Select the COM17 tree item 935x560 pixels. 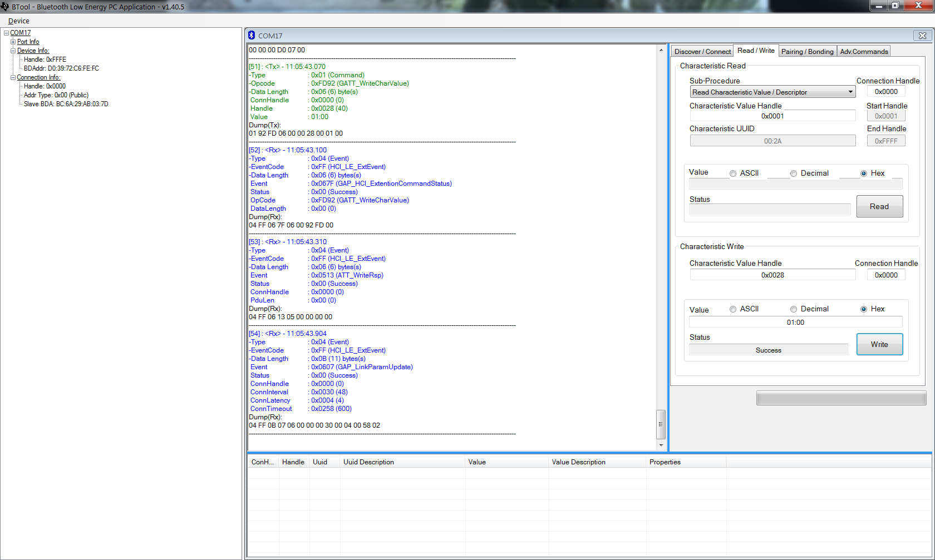tap(21, 33)
